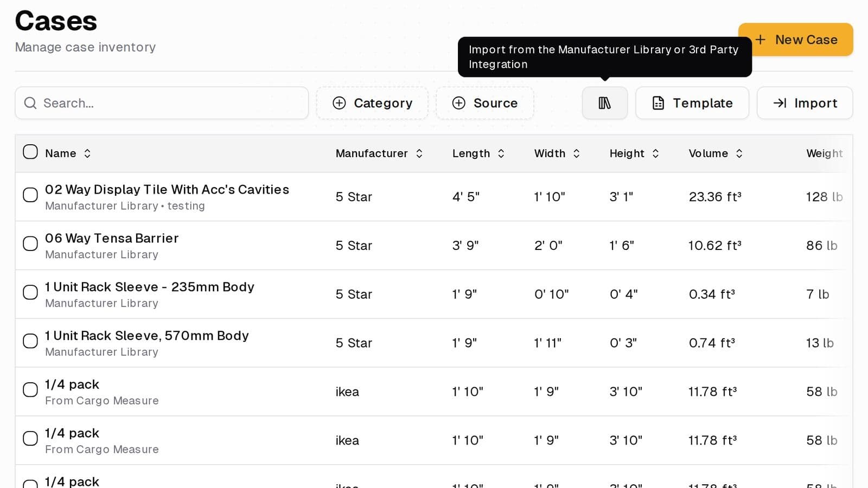This screenshot has width=868, height=488.
Task: Click the 3' 9" length value
Action: 465,246
